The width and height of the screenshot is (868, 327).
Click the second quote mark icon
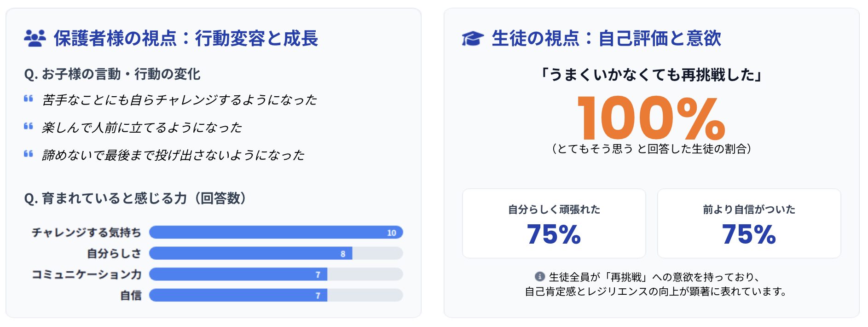(x=29, y=126)
